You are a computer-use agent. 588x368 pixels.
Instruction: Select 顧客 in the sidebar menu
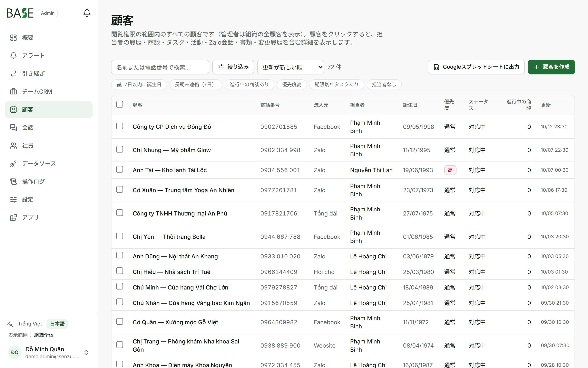pos(49,110)
